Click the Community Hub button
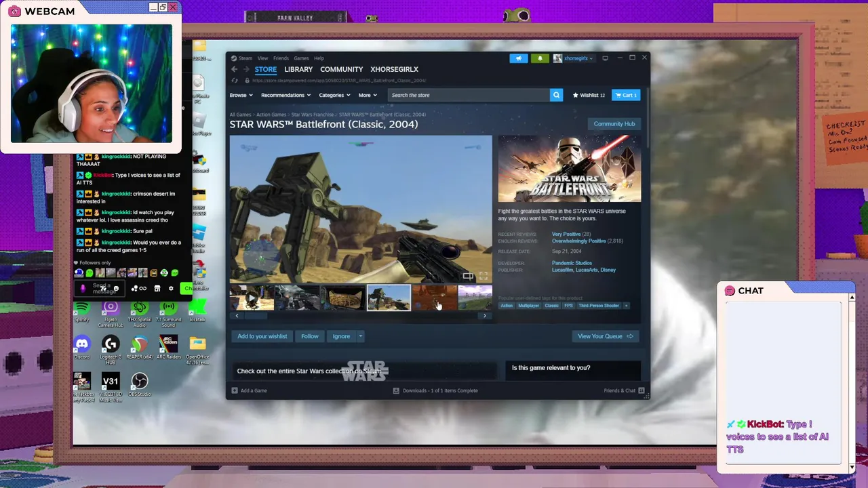Viewport: 868px width, 488px height. pyautogui.click(x=614, y=124)
